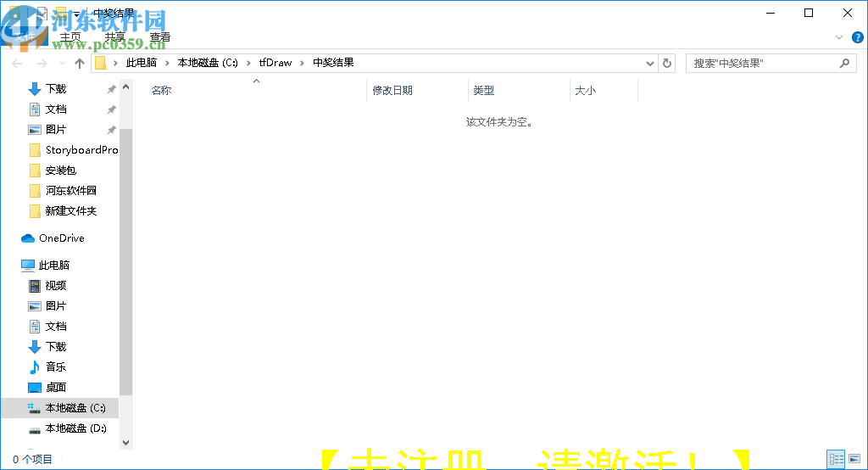Image resolution: width=868 pixels, height=470 pixels.
Task: Open pinned 图片 in Quick access
Action: pos(55,129)
